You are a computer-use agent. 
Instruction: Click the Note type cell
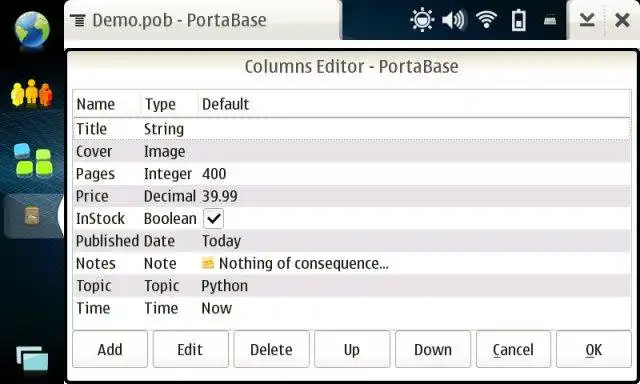[160, 264]
